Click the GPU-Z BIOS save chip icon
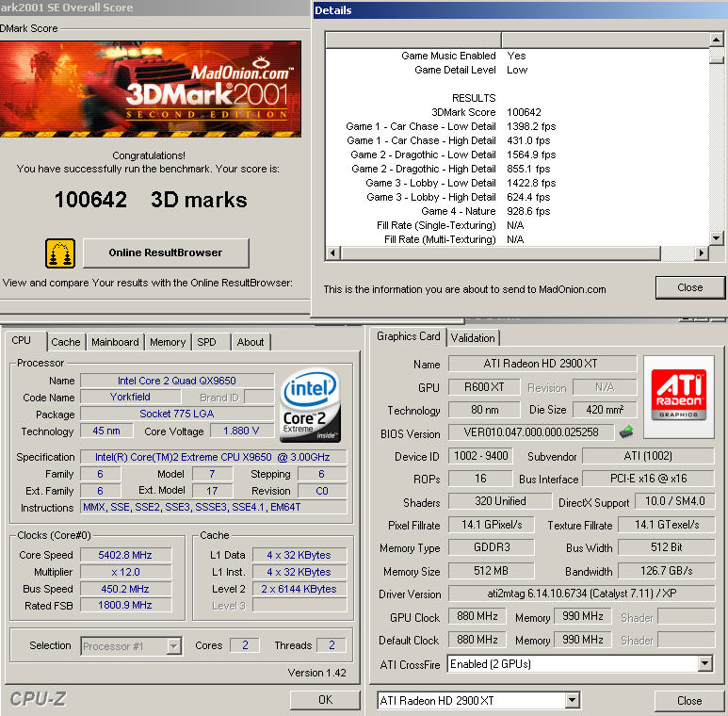The image size is (728, 716). click(x=626, y=432)
